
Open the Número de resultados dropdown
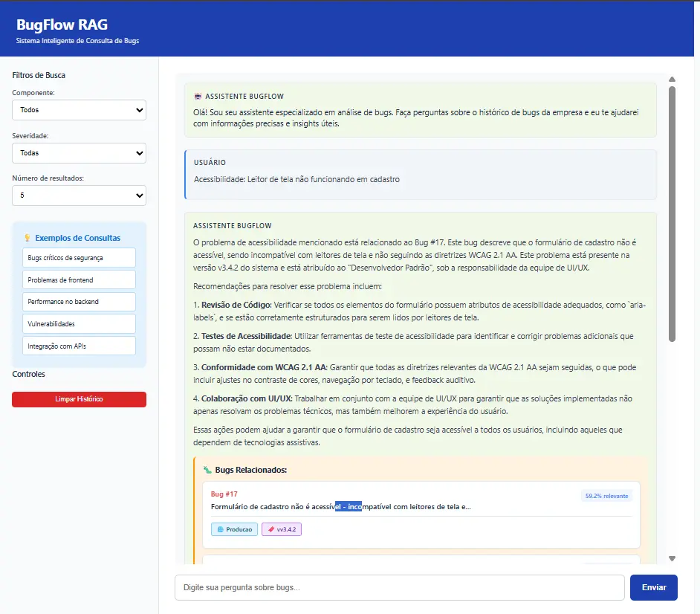79,195
